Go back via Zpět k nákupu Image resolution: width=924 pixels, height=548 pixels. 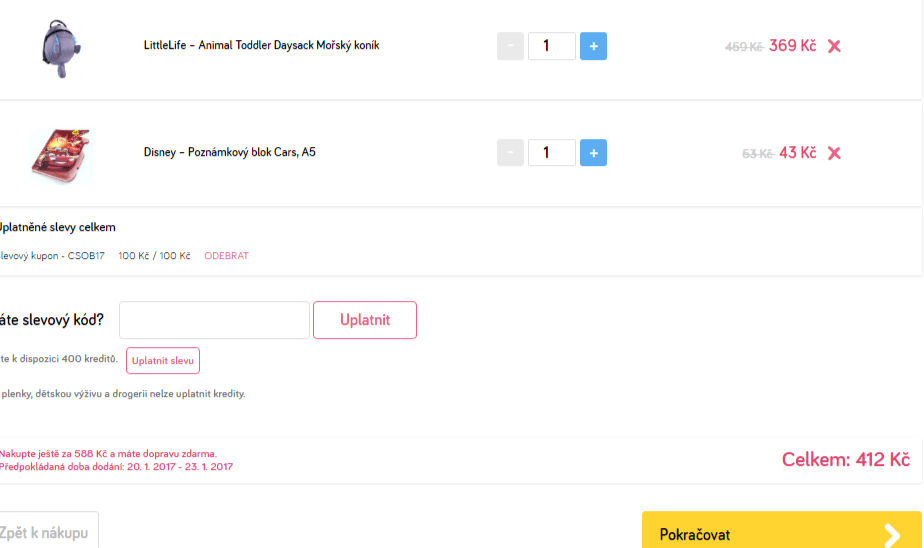click(x=45, y=533)
